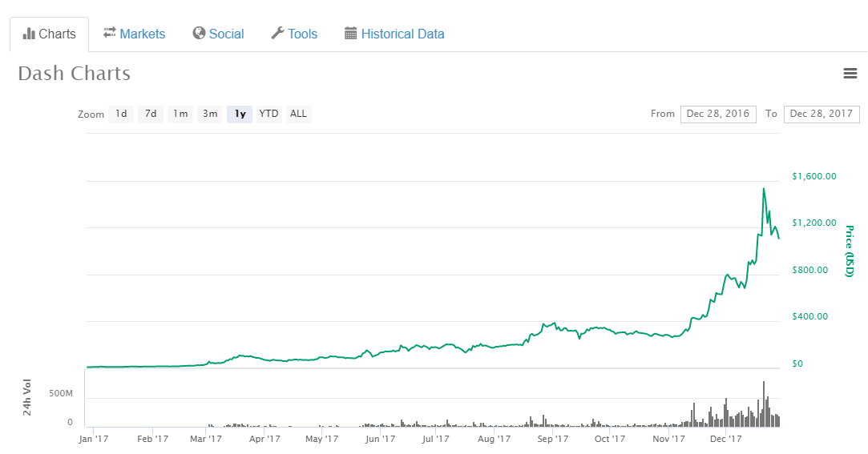The width and height of the screenshot is (868, 454).
Task: Click the $1,600.00 price axis label
Action: pos(814,176)
